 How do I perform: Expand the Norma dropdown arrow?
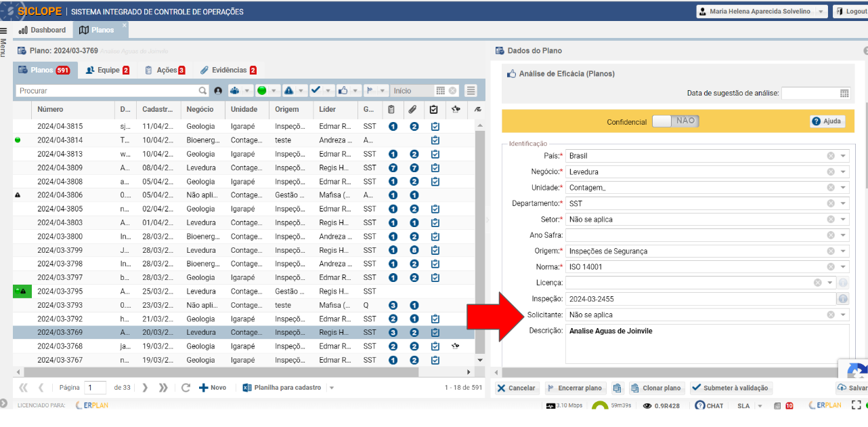point(843,267)
